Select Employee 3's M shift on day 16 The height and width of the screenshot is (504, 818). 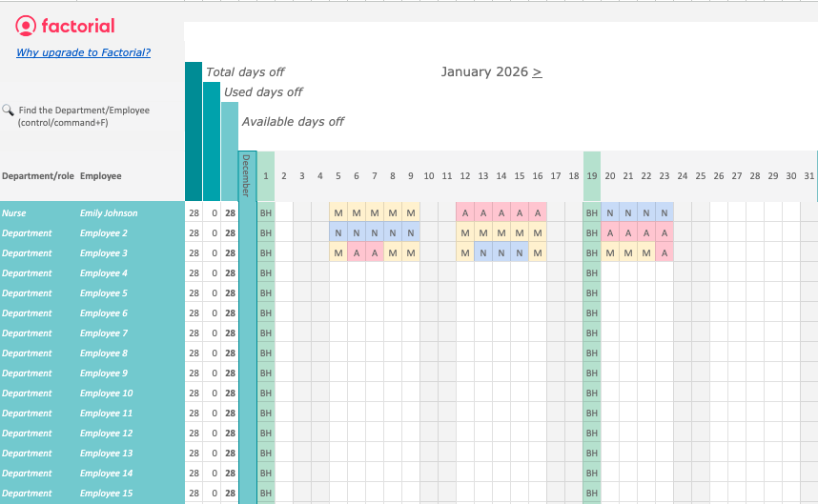(x=538, y=252)
